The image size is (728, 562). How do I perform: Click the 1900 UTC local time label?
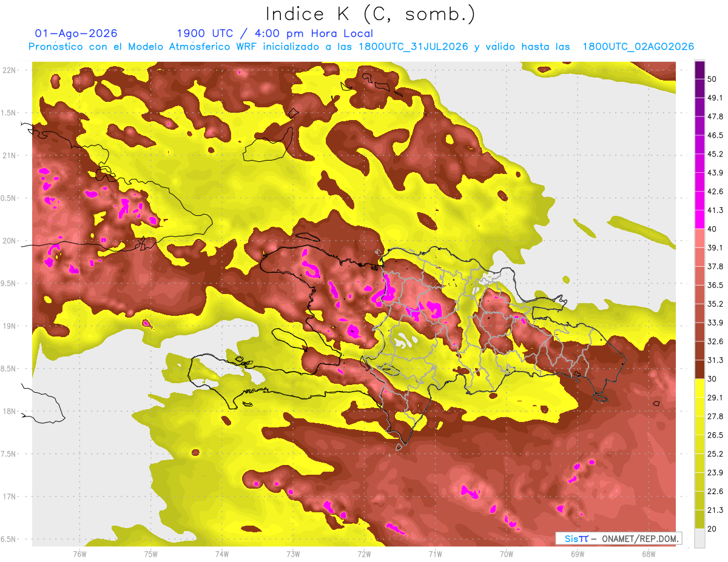click(x=275, y=33)
